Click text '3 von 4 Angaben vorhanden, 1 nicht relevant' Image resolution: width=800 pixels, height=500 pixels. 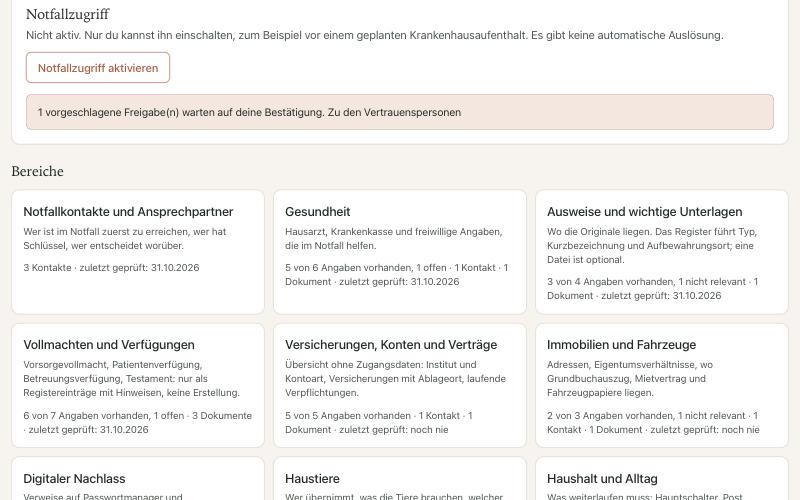click(646, 282)
